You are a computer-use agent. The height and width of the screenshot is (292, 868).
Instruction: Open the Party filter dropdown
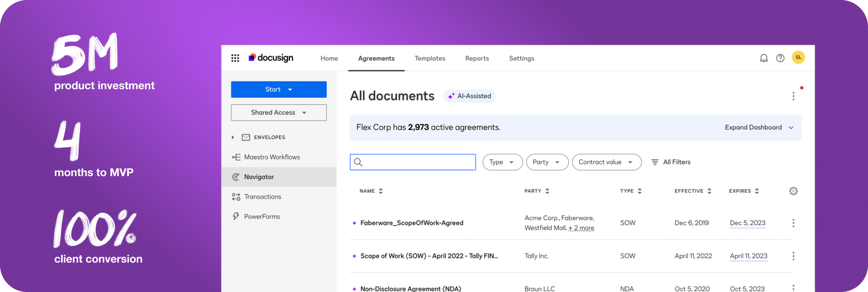(x=547, y=162)
